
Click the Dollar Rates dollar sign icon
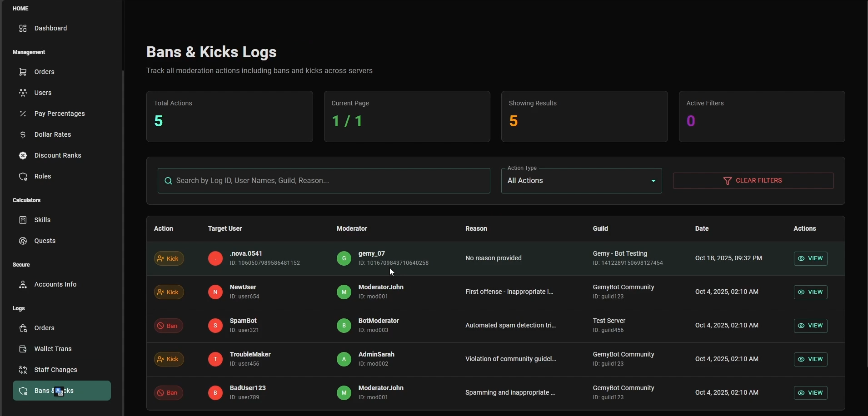tap(23, 134)
